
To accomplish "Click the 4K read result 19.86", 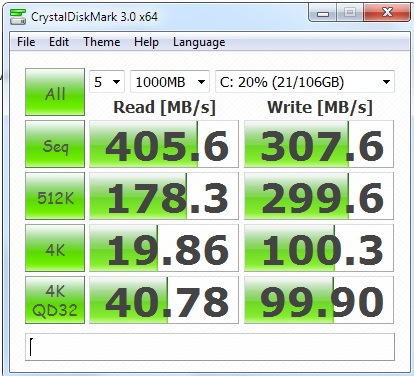I will 164,248.
